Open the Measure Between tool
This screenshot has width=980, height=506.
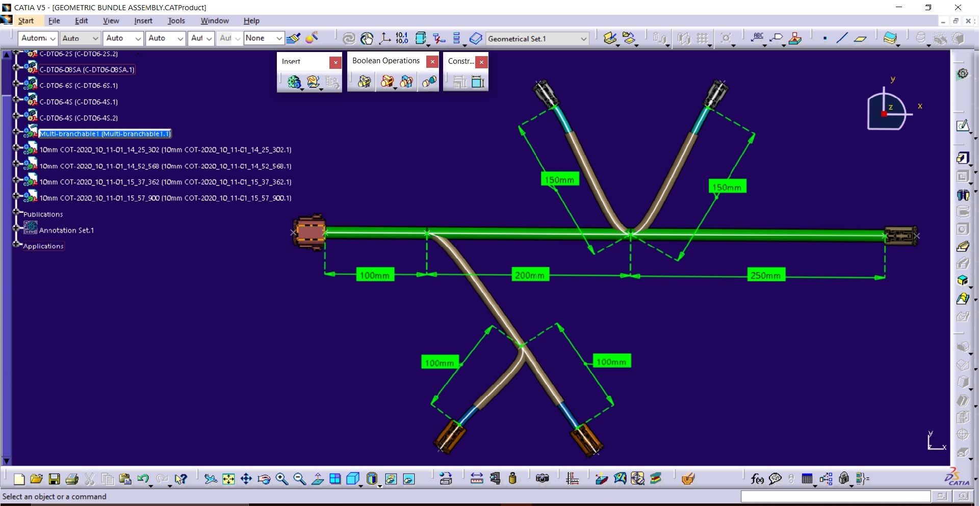coord(476,478)
